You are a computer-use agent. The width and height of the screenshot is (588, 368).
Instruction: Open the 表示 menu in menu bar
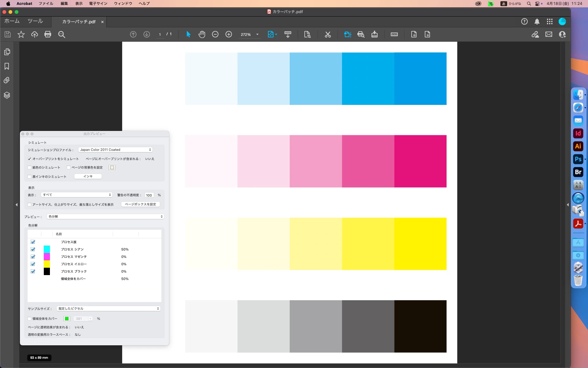tap(79, 3)
